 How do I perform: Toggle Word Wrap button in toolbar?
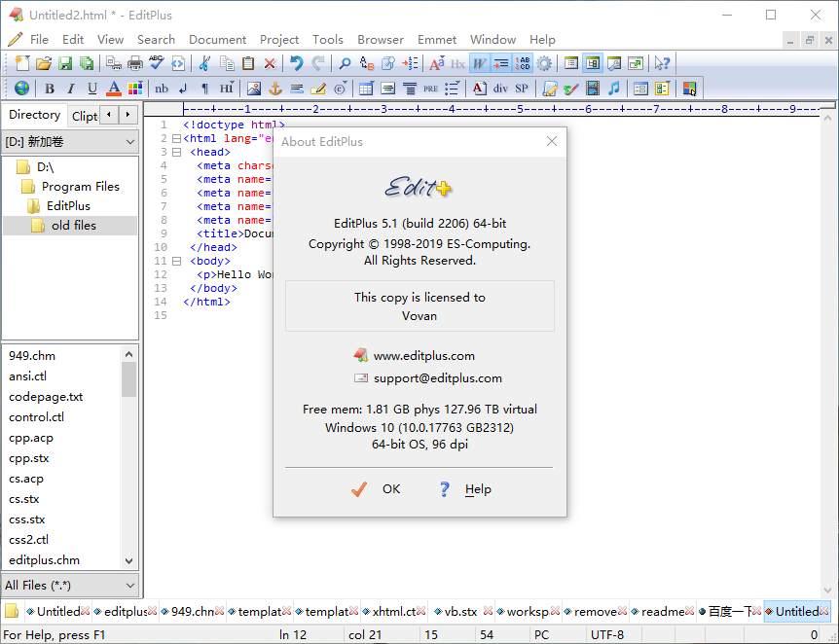[x=480, y=63]
